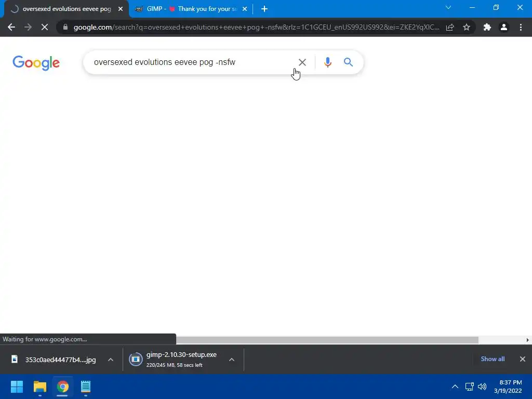Close the GIMP thank you tab

(245, 9)
